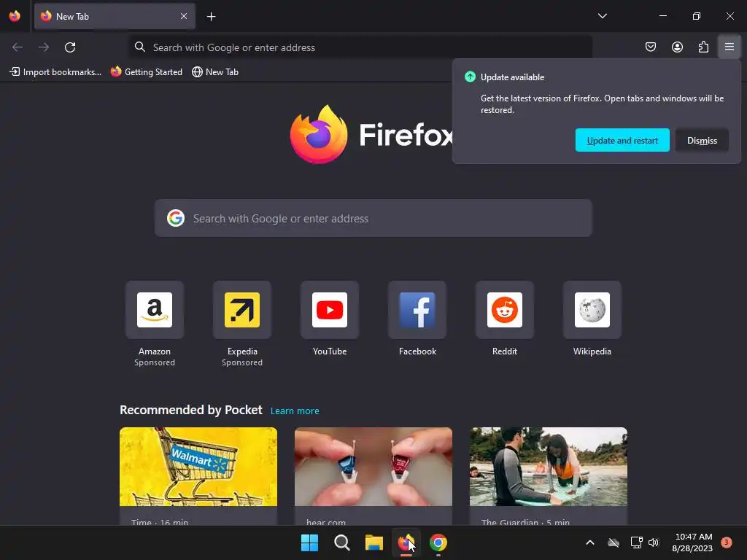747x560 pixels.
Task: Click Firefox View icon in tab strip
Action: (x=15, y=16)
